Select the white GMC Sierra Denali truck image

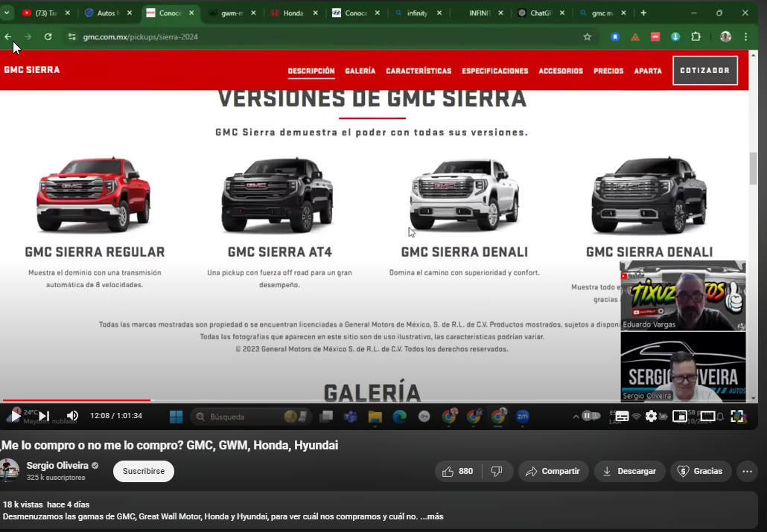464,195
